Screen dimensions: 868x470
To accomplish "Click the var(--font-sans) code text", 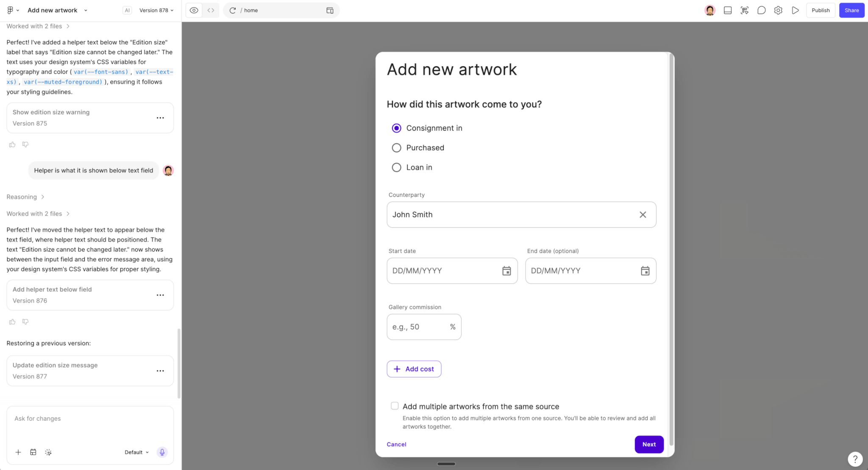I will pos(101,72).
